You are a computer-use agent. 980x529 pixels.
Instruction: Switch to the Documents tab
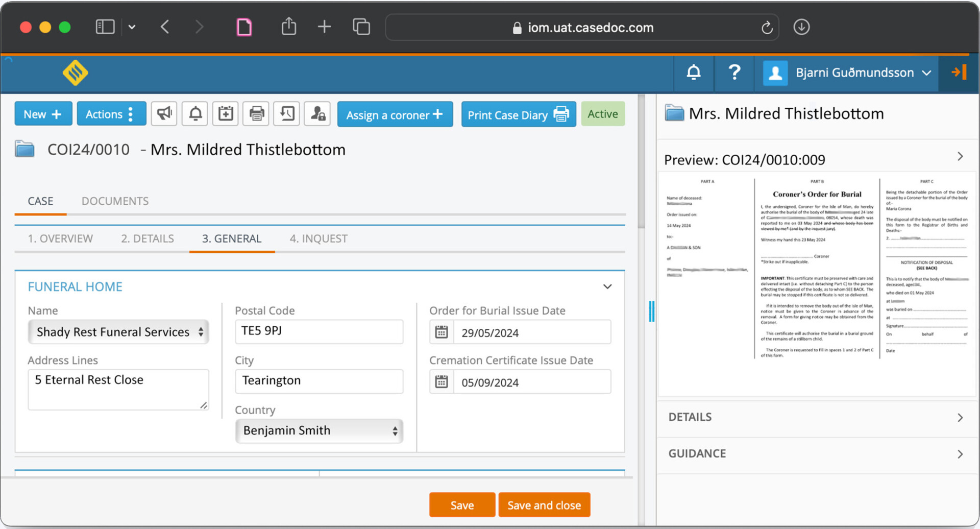click(x=114, y=201)
